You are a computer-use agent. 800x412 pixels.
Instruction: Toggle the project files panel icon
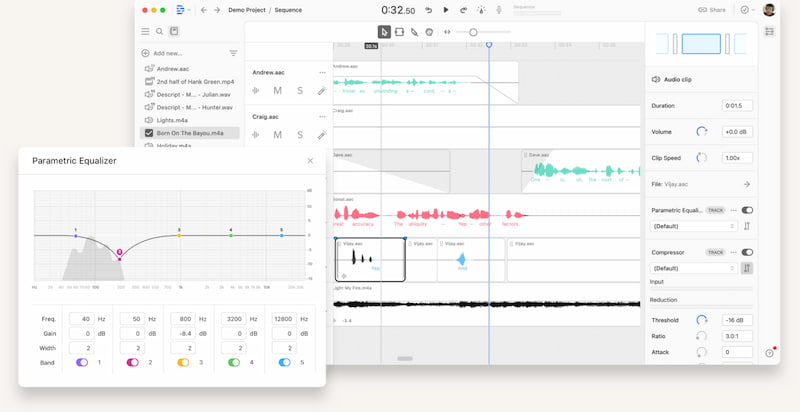[x=174, y=31]
